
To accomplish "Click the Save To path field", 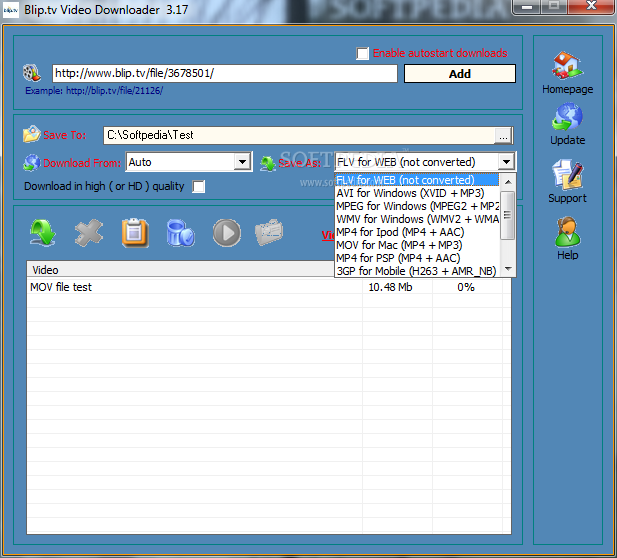I will (x=299, y=135).
